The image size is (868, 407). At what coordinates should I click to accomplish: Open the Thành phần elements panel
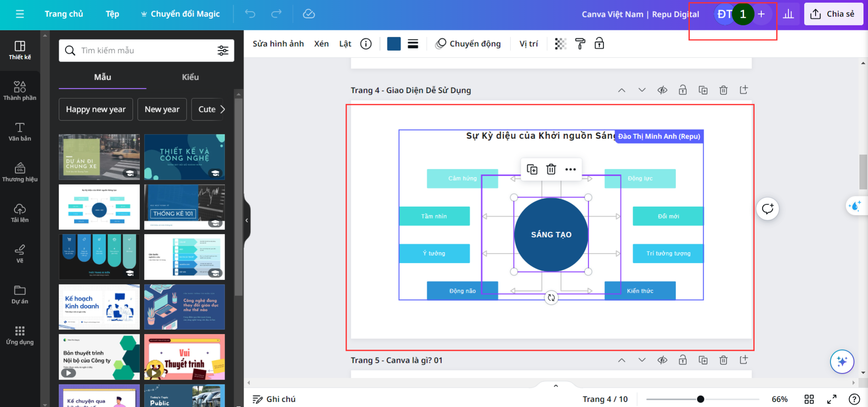20,90
